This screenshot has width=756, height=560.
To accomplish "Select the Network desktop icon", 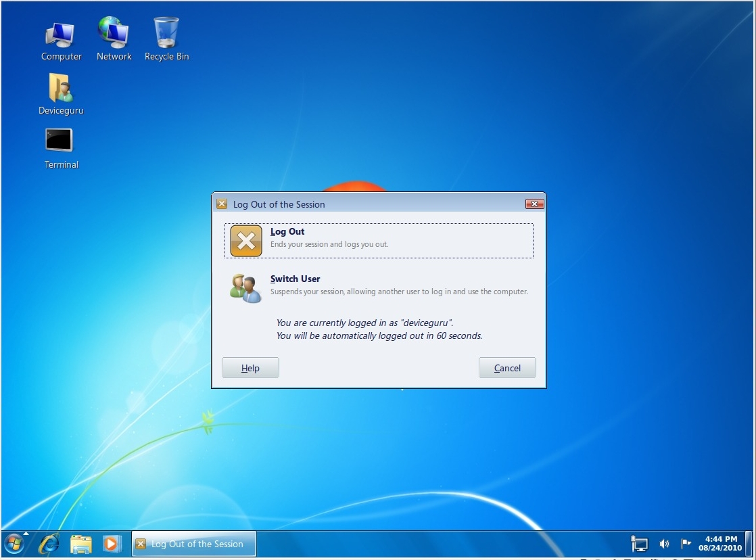I will [114, 39].
